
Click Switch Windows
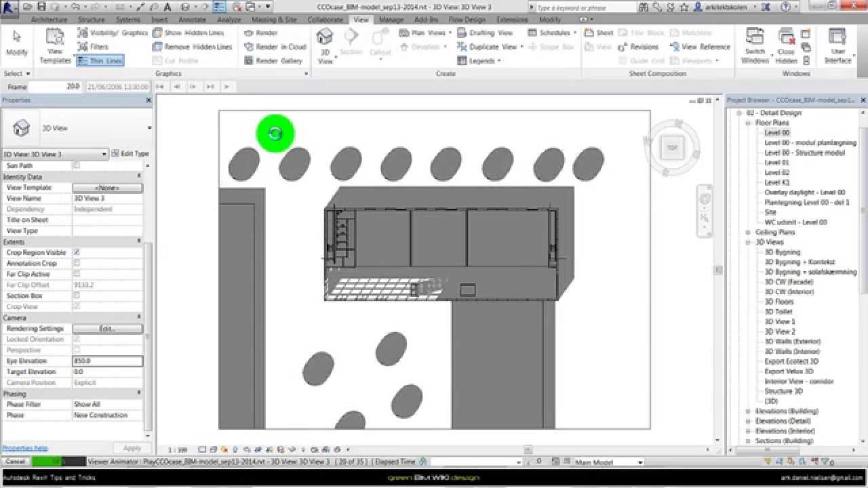[x=755, y=46]
